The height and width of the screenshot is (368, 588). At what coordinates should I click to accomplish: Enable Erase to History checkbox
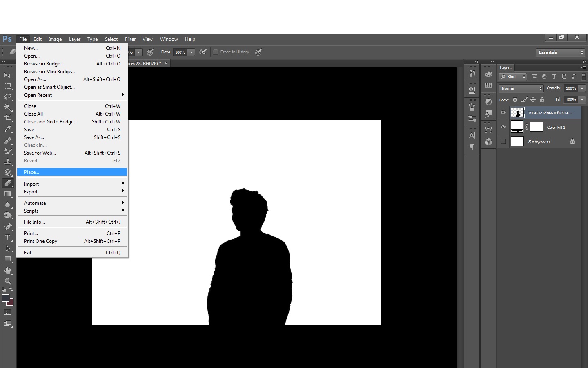click(x=216, y=52)
